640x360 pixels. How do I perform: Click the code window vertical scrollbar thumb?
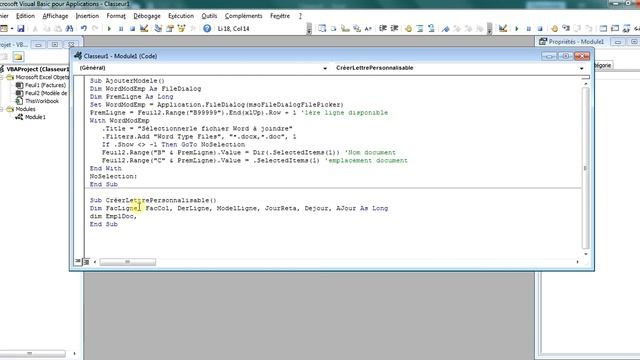pos(585,167)
